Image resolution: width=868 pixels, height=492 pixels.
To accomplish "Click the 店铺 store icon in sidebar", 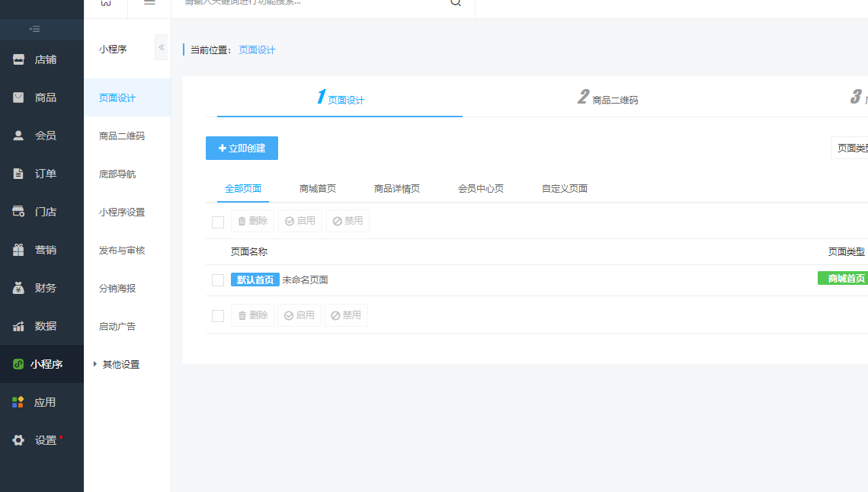I will [19, 59].
